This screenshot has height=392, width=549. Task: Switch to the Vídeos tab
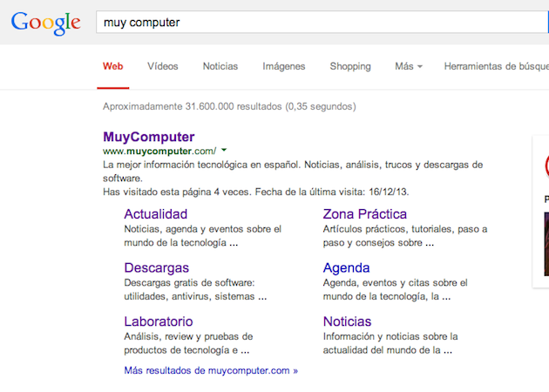(x=163, y=66)
